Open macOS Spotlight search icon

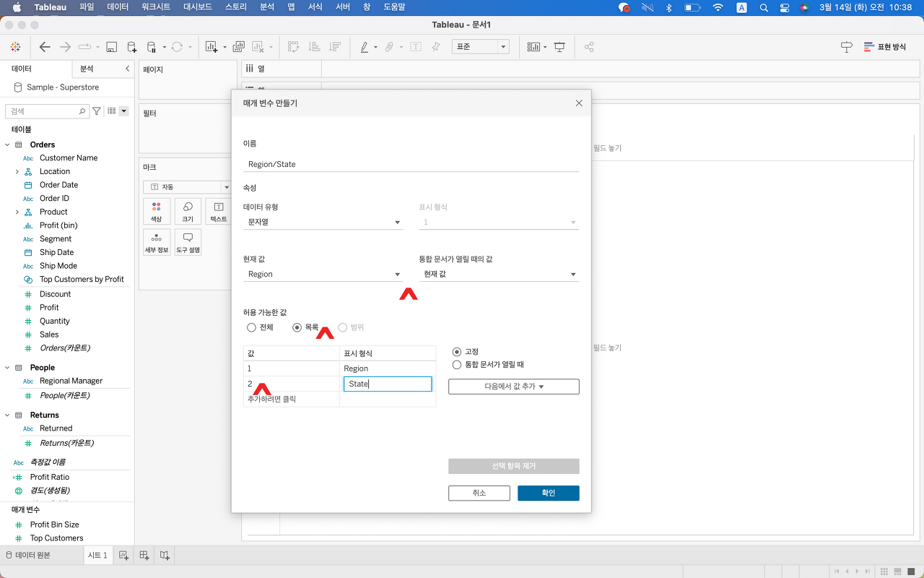(764, 7)
